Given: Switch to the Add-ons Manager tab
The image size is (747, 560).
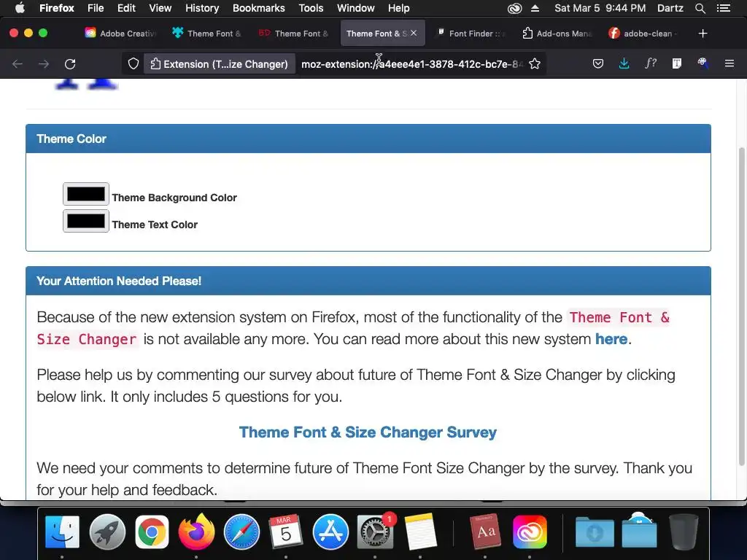Looking at the screenshot, I should pos(557,34).
